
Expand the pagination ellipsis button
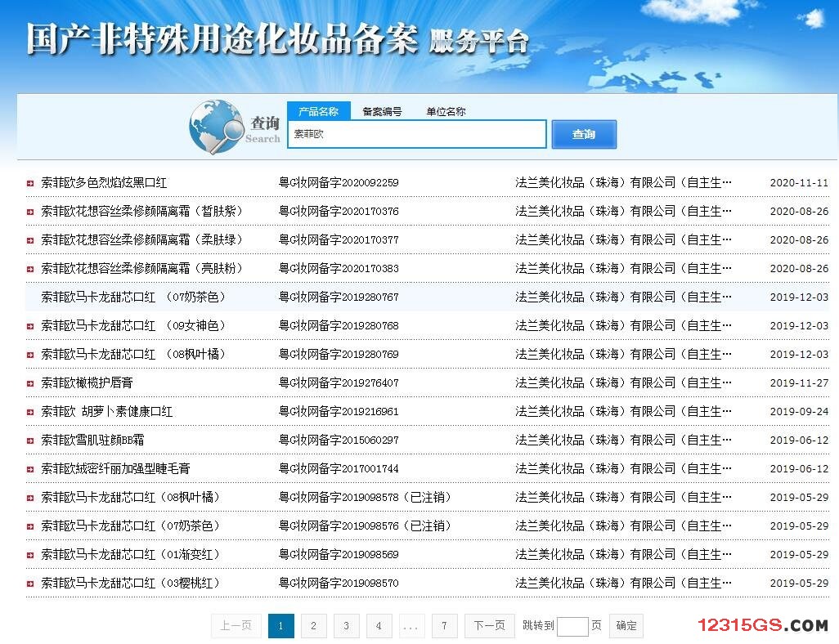411,626
